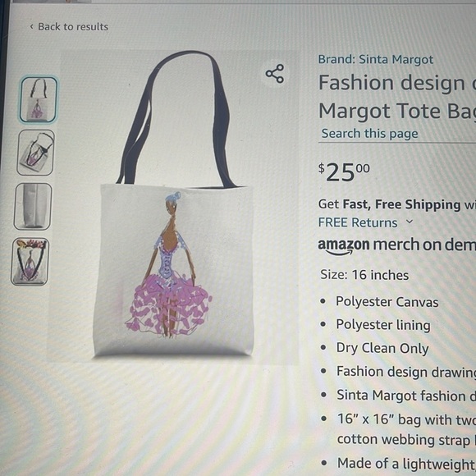Go back via the left chevron icon
Screen dimensions: 476x476
point(31,27)
